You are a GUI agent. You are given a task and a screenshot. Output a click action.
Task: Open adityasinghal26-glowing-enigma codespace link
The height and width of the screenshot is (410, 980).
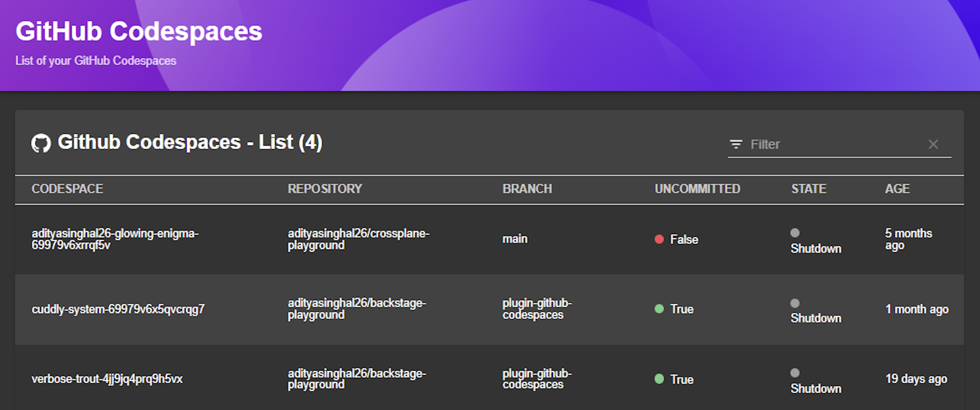point(114,239)
